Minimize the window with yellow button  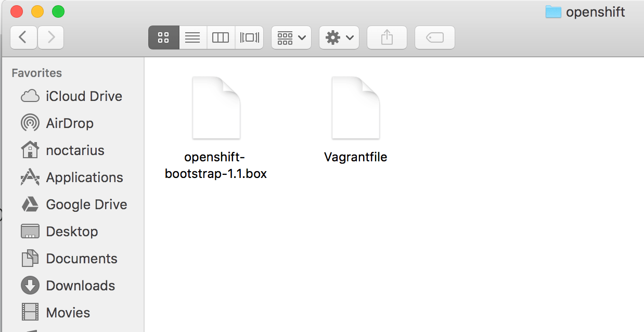(x=37, y=11)
